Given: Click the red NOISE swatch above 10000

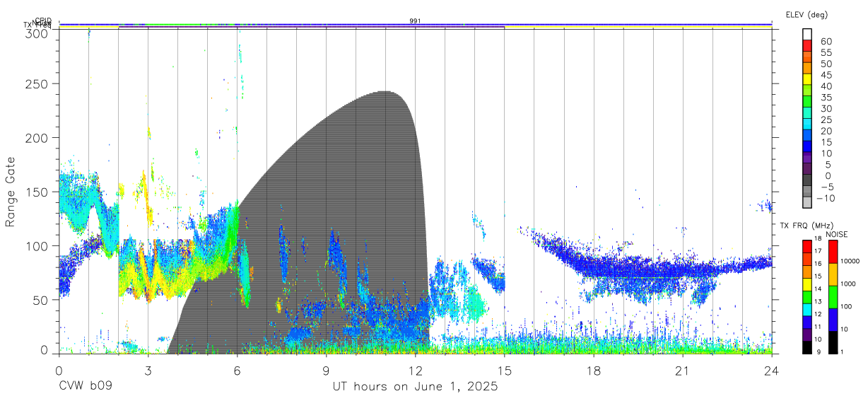Looking at the screenshot, I should coord(832,252).
